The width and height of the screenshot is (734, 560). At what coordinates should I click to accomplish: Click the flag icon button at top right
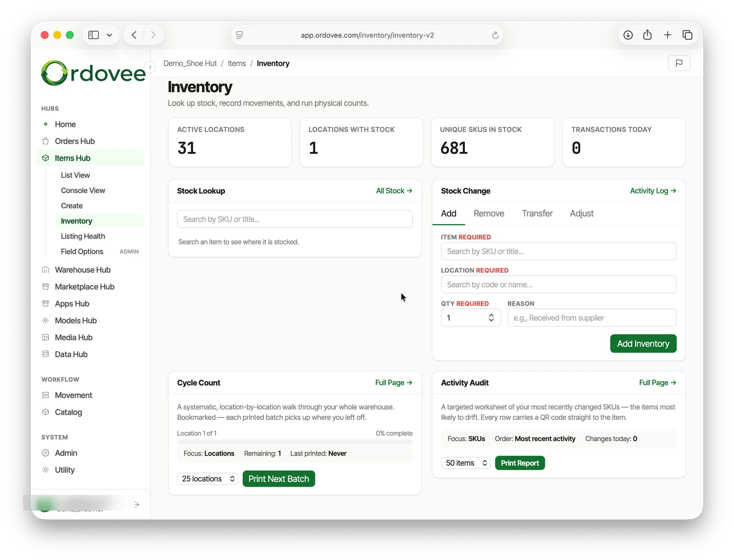[x=679, y=63]
